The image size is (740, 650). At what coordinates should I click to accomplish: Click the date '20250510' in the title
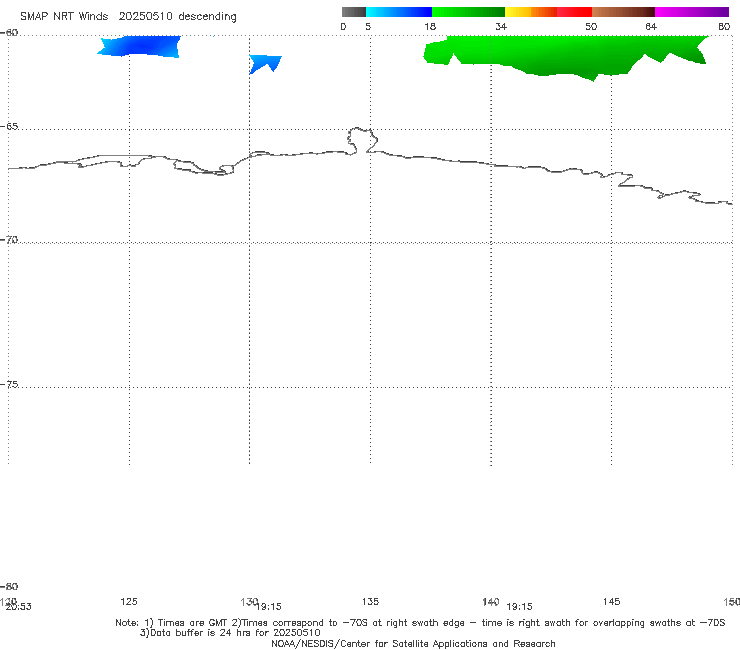point(145,16)
